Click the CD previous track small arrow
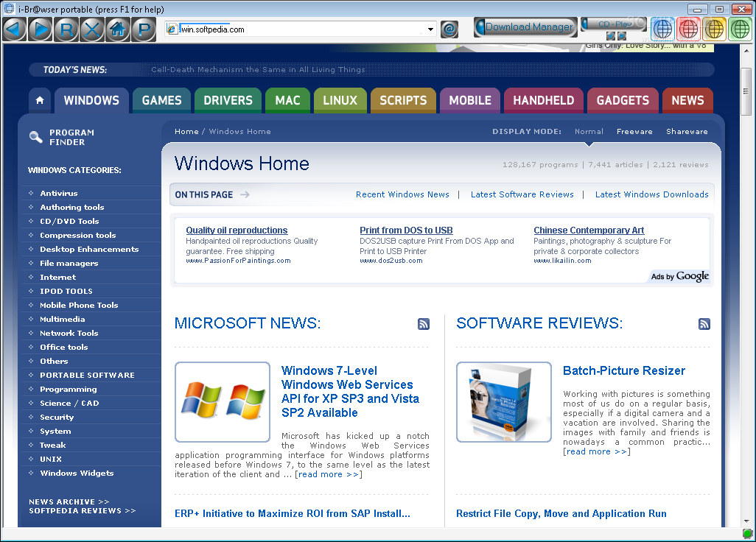 tap(610, 36)
